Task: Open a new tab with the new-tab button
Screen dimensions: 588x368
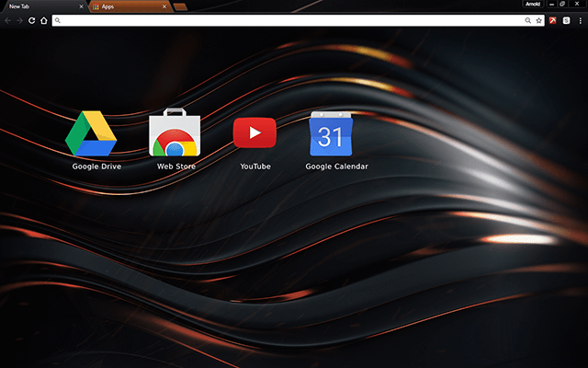Action: click(180, 6)
